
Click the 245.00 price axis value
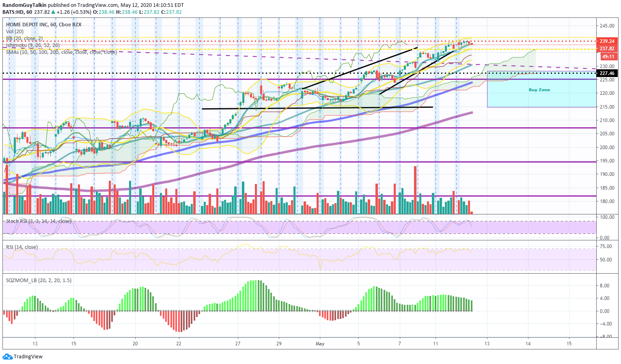coord(607,26)
